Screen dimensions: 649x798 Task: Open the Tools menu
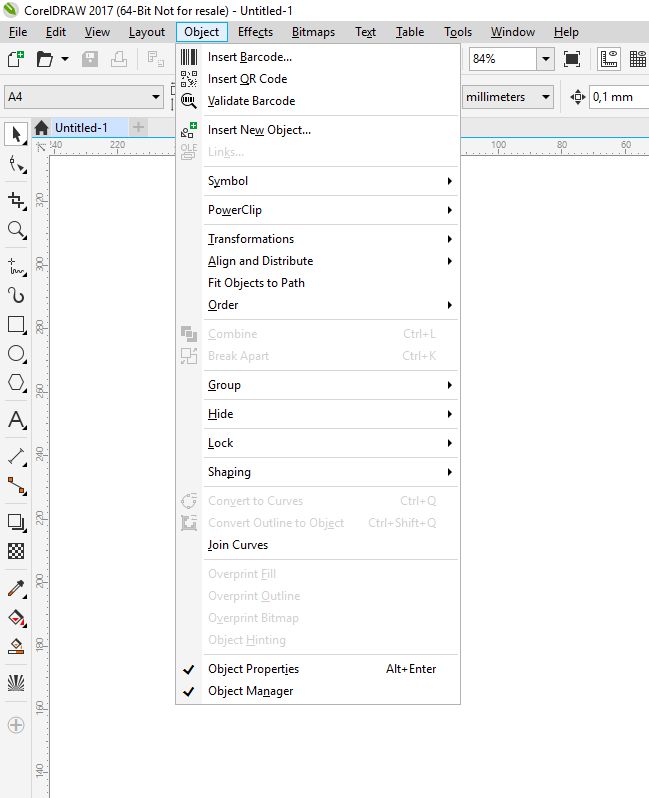(x=458, y=32)
